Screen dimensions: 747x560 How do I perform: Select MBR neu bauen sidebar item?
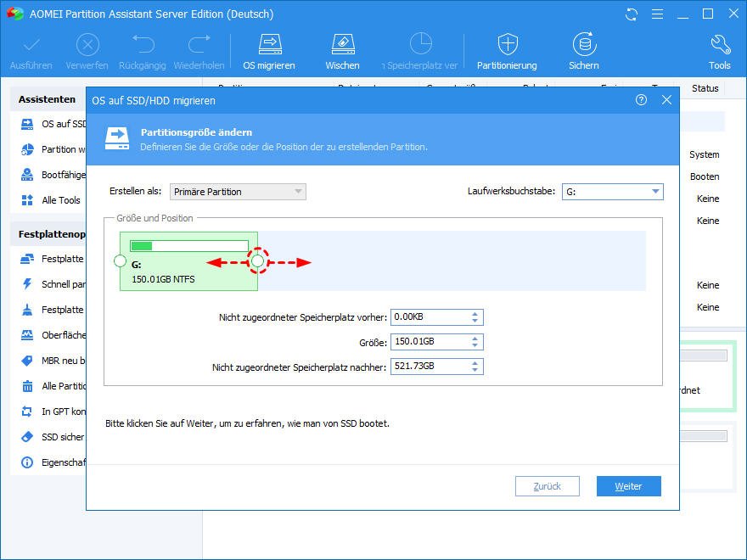pyautogui.click(x=53, y=361)
